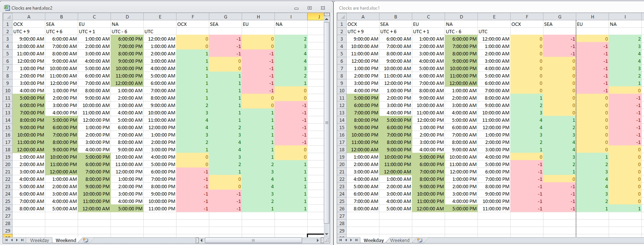Click the vertical scrollbar thumb in the xlsx:2 window
Screen dimensions: 644x245
(x=326, y=122)
